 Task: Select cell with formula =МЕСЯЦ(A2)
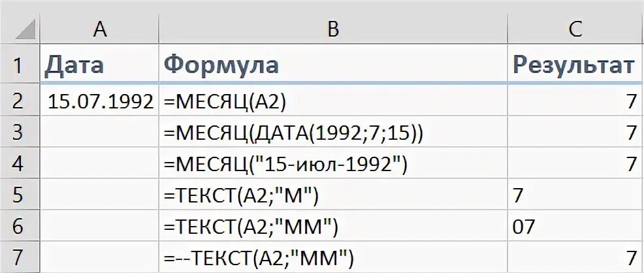(333, 101)
